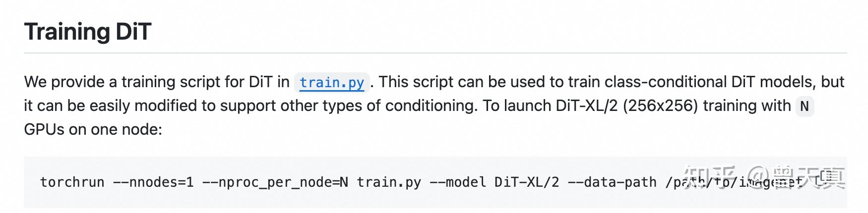Copy the torchrun command with the copy icon
The height and width of the screenshot is (213, 868).
(827, 176)
